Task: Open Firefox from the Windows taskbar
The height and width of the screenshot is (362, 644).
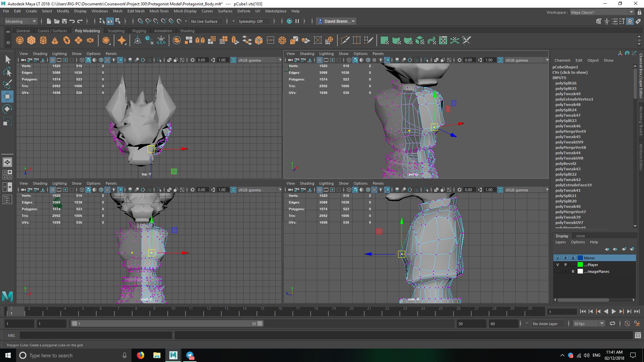Action: click(x=140, y=355)
